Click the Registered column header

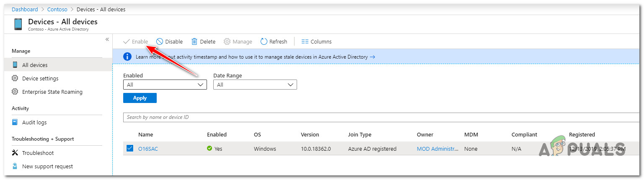pyautogui.click(x=582, y=134)
